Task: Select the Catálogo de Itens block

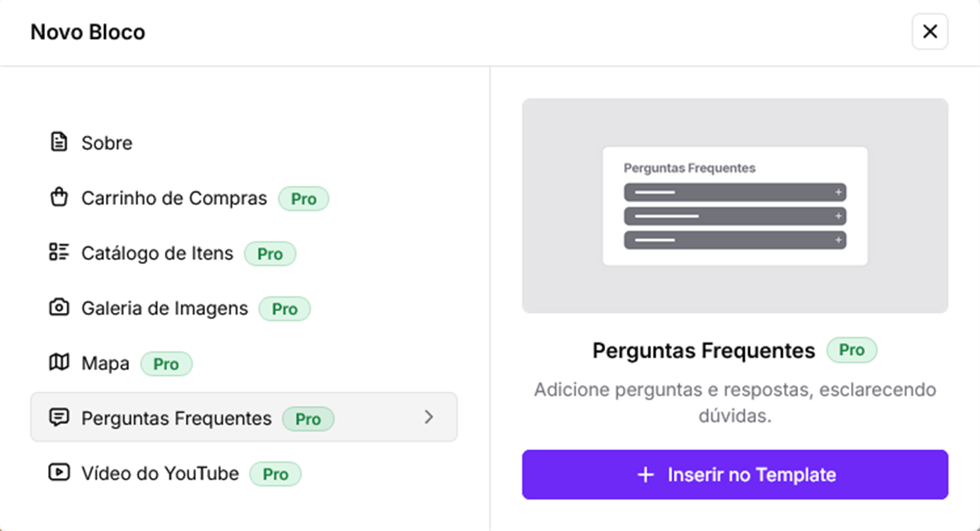Action: click(x=157, y=254)
